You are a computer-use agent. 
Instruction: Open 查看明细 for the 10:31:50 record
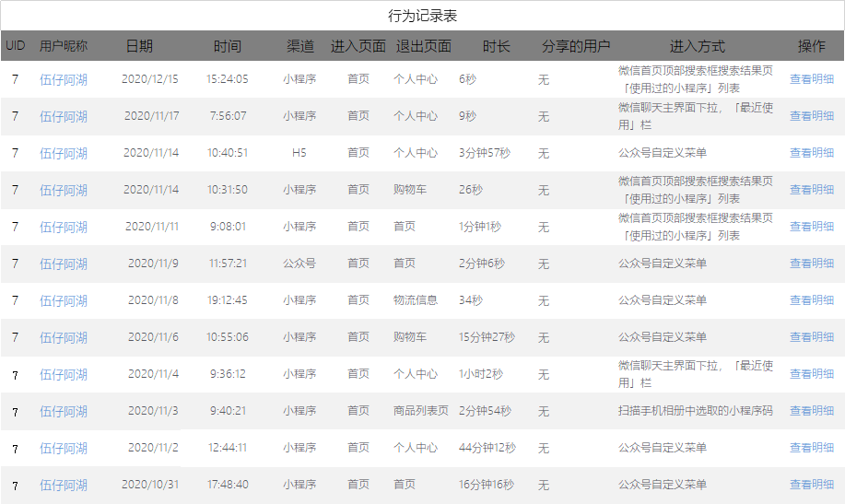tap(811, 190)
